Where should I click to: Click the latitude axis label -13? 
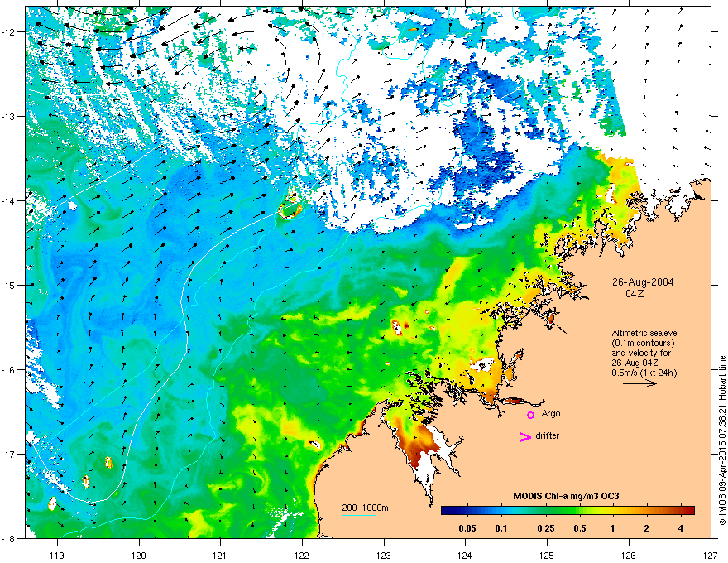point(9,116)
